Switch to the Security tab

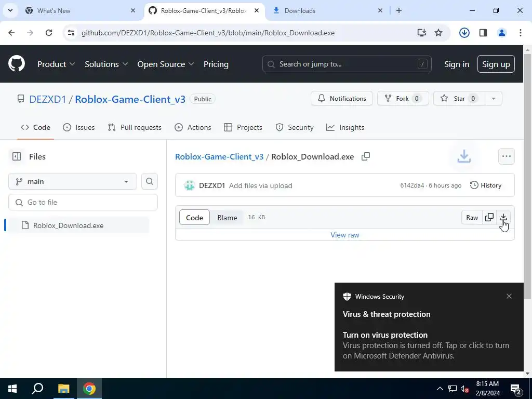click(x=295, y=128)
